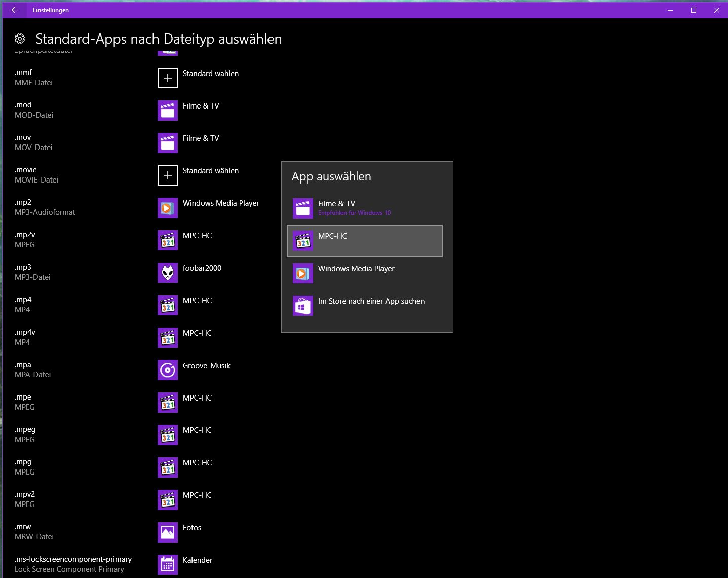The width and height of the screenshot is (728, 578).
Task: Click MOVIE-Datei description text
Action: (36, 180)
